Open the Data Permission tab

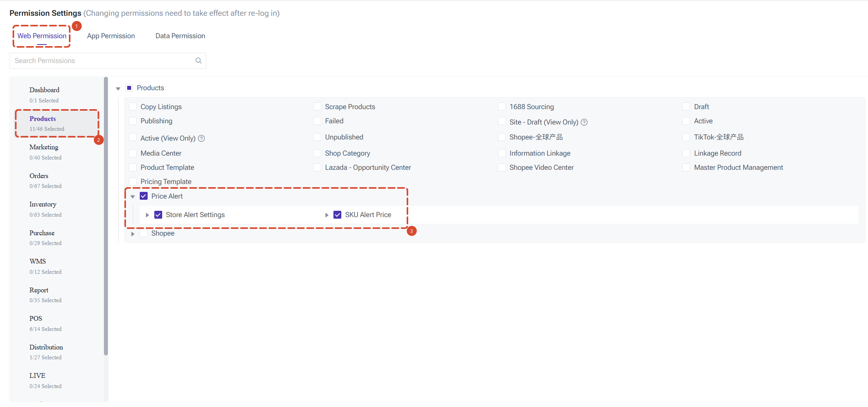180,36
